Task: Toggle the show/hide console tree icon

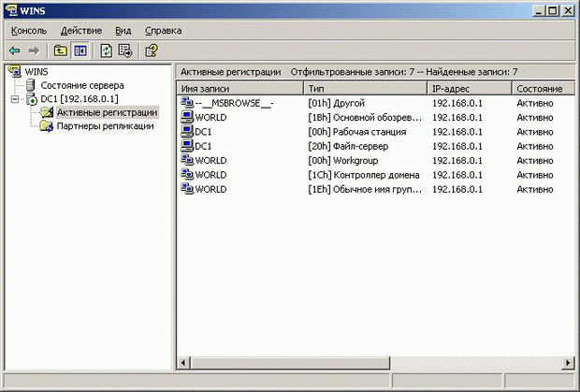Action: pos(80,51)
